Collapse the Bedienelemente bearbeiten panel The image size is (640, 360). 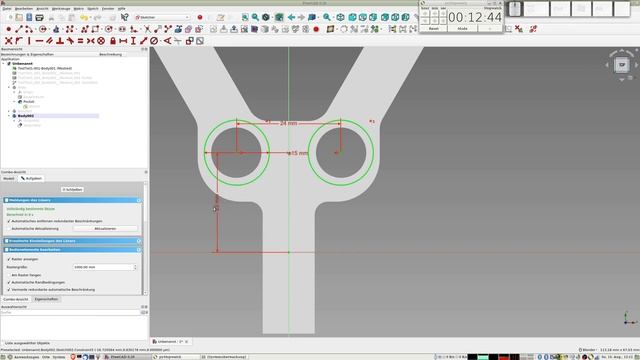pos(139,250)
